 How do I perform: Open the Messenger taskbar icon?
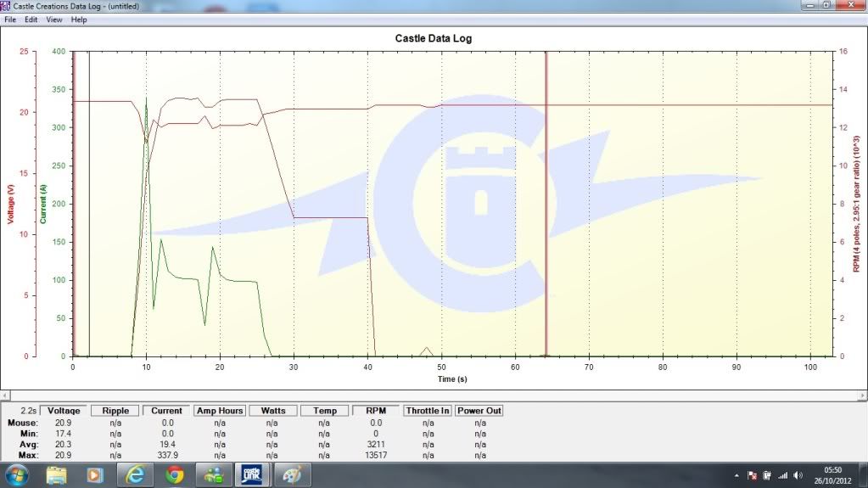coord(214,475)
